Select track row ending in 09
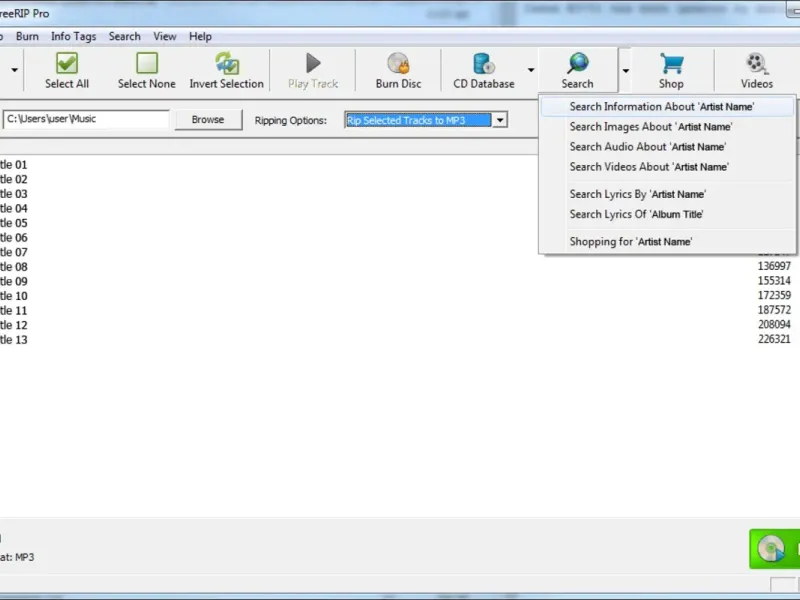800x600 pixels. point(14,282)
